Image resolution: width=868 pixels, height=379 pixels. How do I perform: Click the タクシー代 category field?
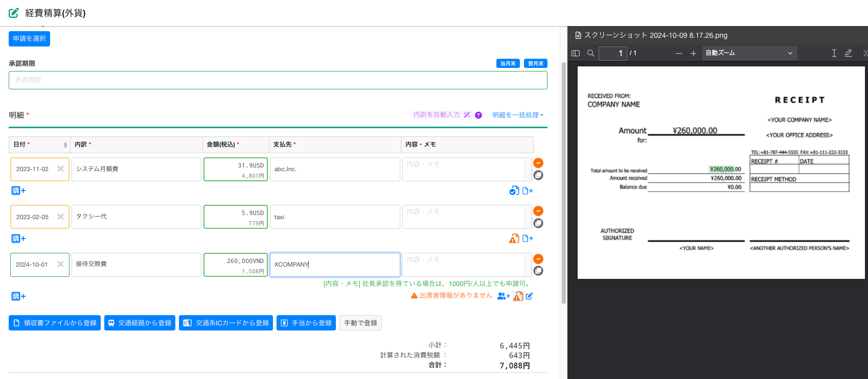(136, 217)
